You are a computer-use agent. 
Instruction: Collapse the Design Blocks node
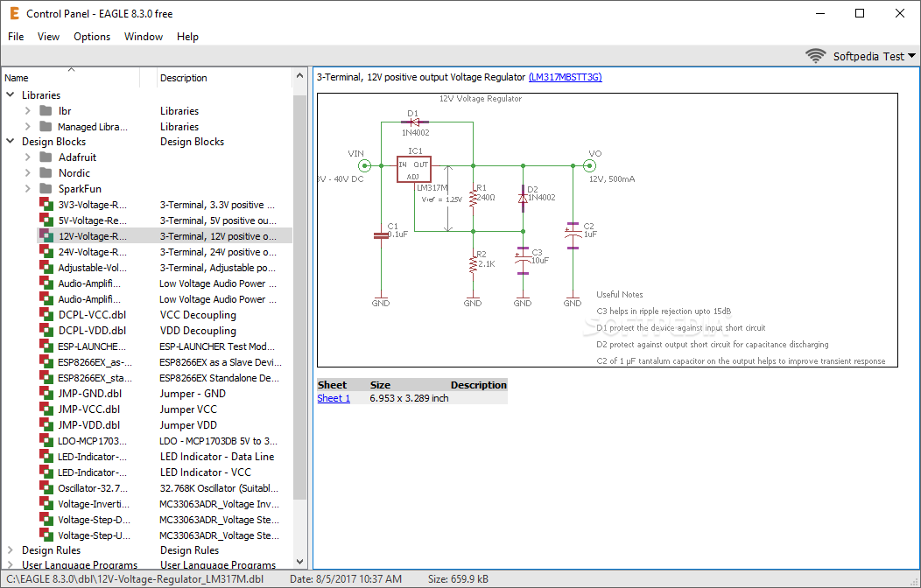tap(11, 142)
